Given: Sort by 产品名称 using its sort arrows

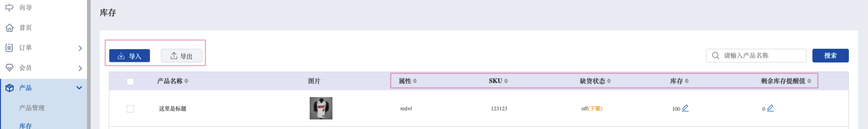Looking at the screenshot, I should (186, 81).
